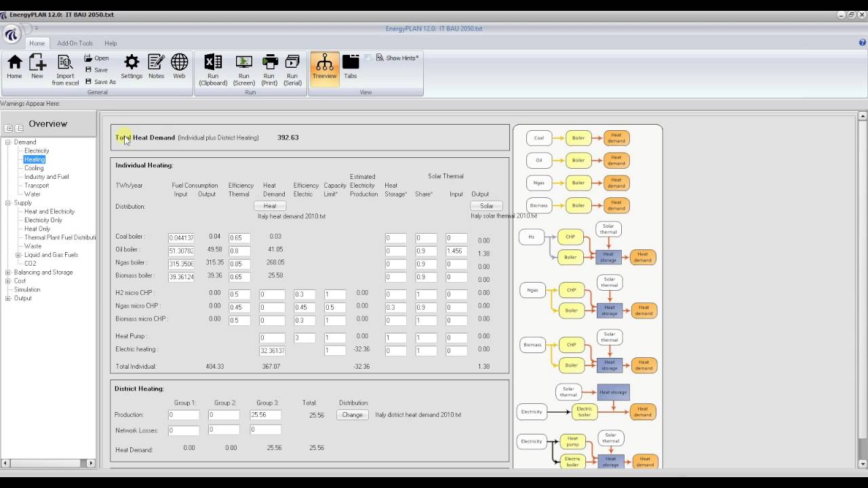The height and width of the screenshot is (488, 868).
Task: Select the Simulation tree item
Action: [27, 289]
